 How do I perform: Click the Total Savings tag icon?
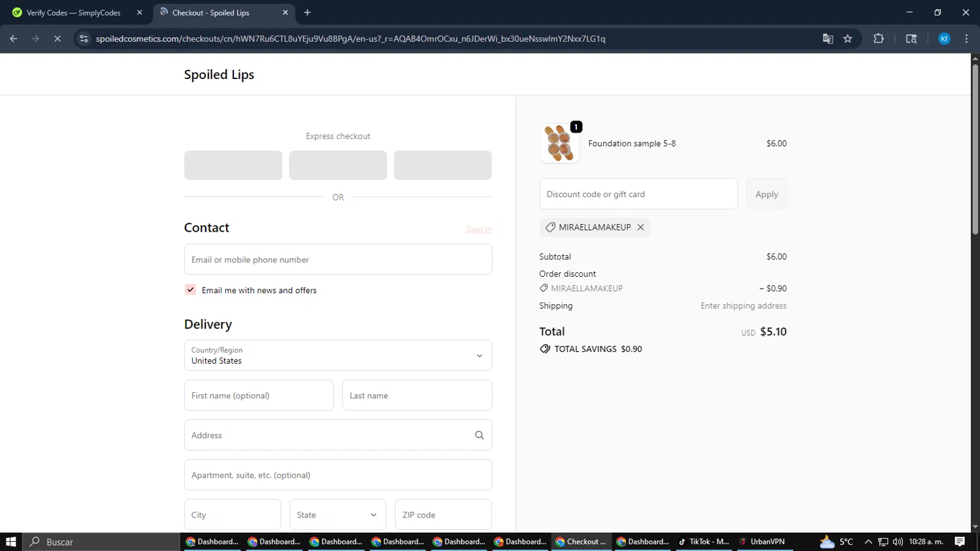point(545,349)
